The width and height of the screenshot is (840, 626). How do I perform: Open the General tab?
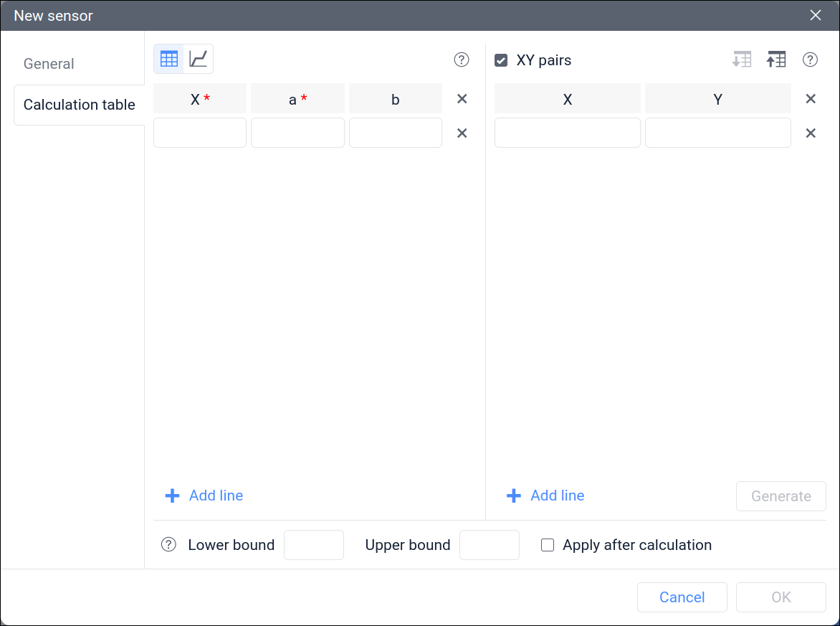49,64
